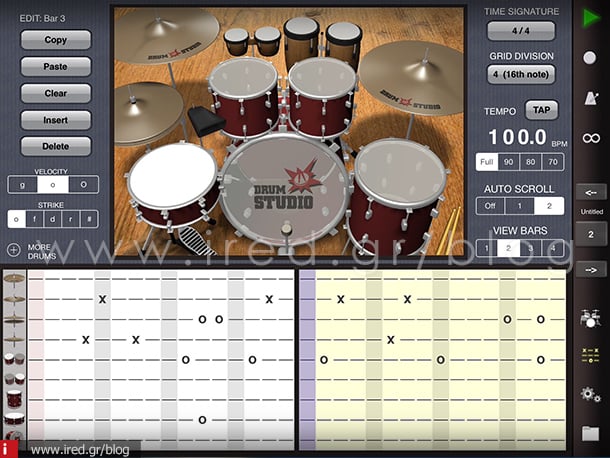The image size is (610, 458).
Task: Set View Bars to 4
Action: 552,248
